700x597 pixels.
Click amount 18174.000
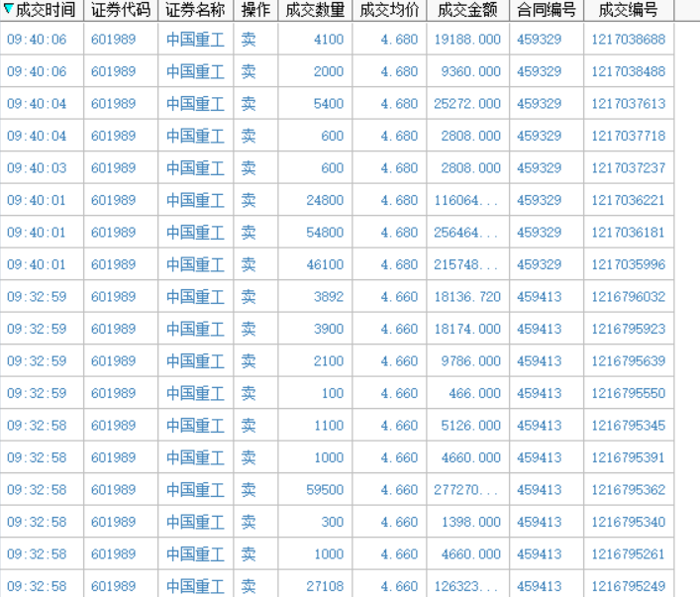point(467,329)
